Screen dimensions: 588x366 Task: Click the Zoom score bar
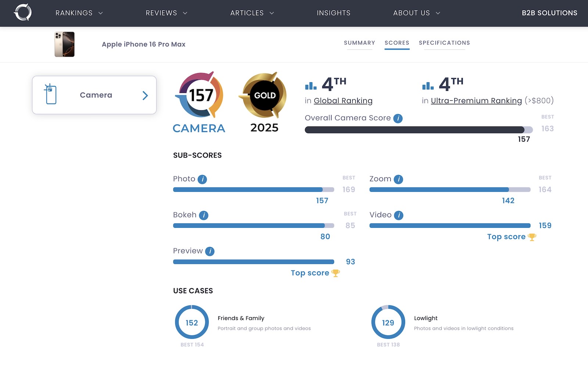(x=450, y=190)
